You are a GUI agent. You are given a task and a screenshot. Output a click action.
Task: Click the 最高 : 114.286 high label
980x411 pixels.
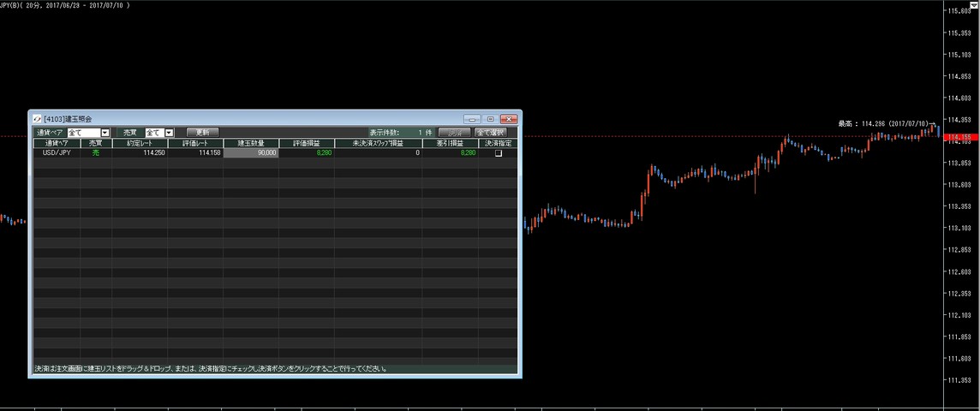coord(887,123)
